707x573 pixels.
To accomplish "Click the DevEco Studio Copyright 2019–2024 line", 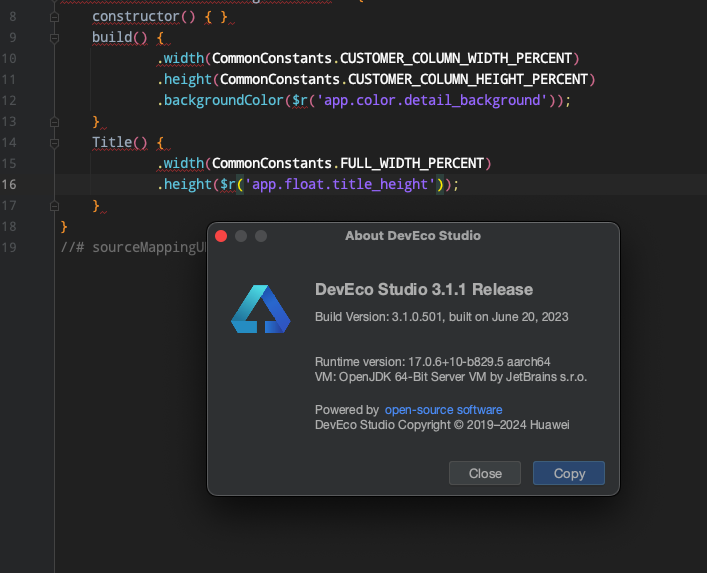I will 442,425.
